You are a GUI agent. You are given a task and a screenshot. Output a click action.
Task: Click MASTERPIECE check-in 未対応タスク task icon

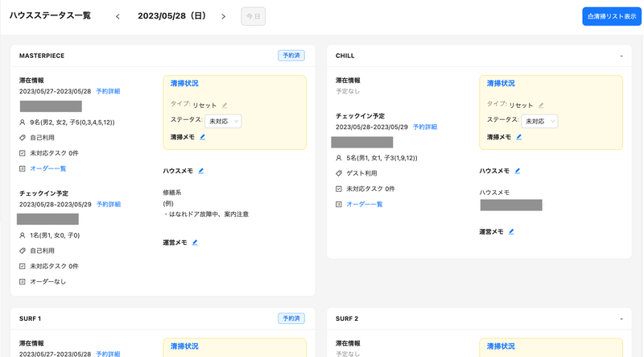[x=23, y=267]
